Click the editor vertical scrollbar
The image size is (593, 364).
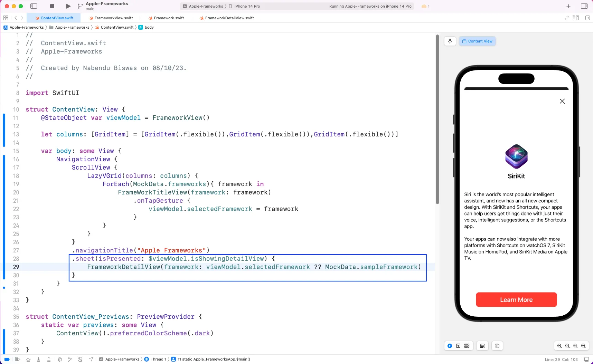(437, 119)
